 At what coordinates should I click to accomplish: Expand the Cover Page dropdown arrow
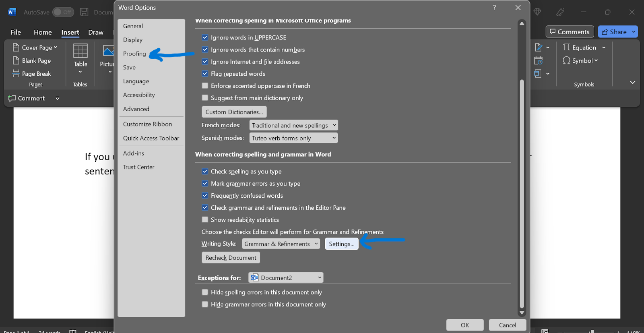[x=56, y=48]
